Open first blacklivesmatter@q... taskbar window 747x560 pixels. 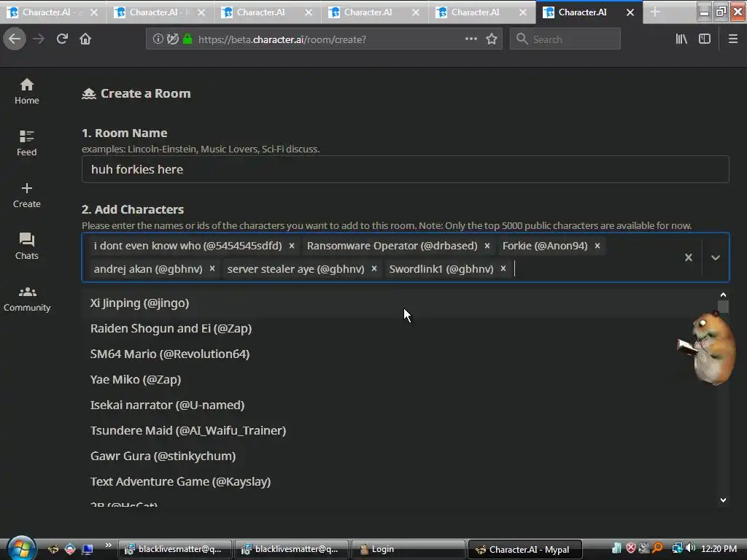175,549
